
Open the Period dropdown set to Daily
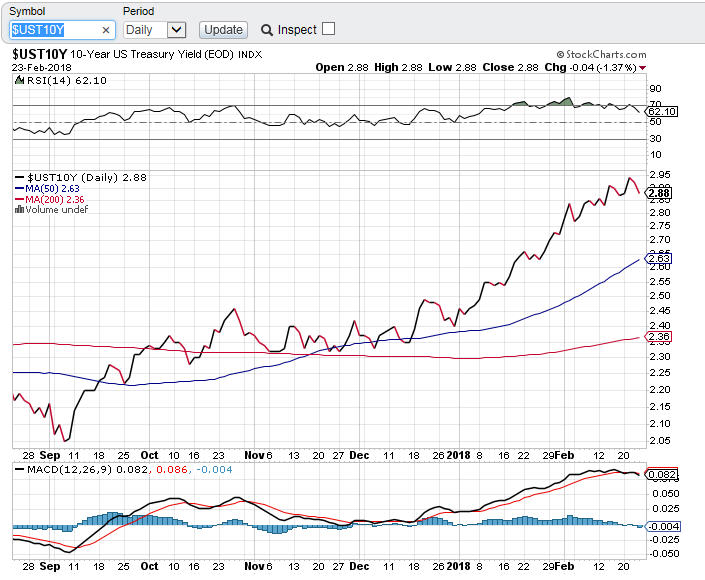pos(155,30)
